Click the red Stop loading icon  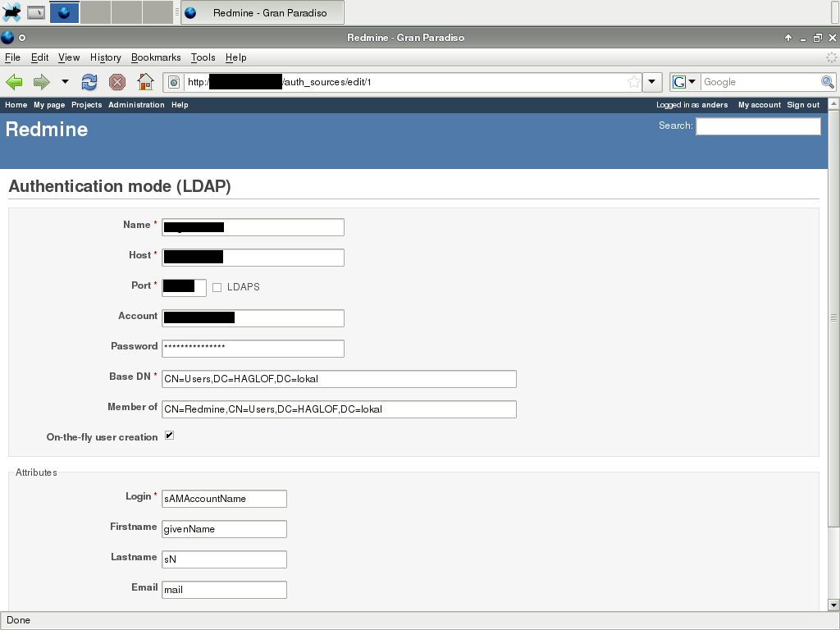[117, 82]
